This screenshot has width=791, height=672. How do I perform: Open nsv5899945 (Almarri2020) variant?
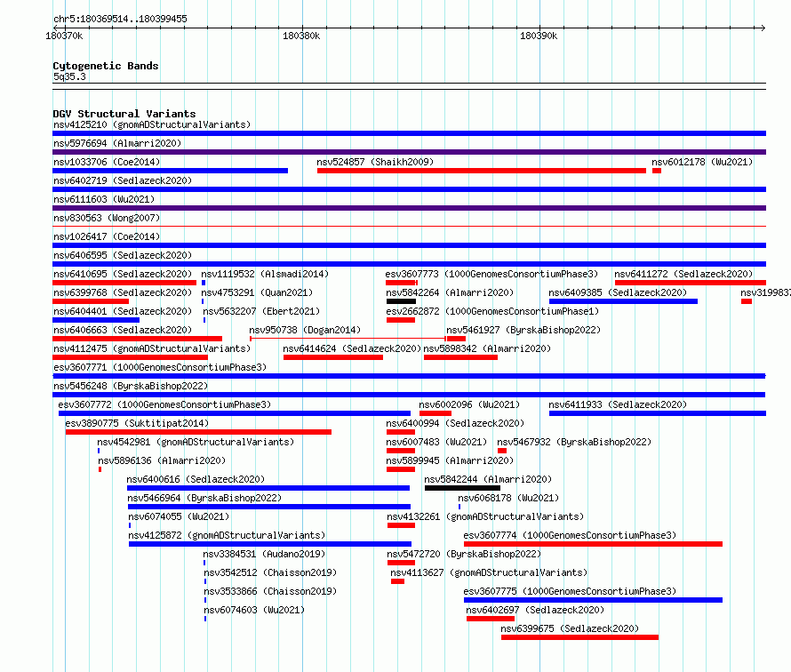[450, 460]
